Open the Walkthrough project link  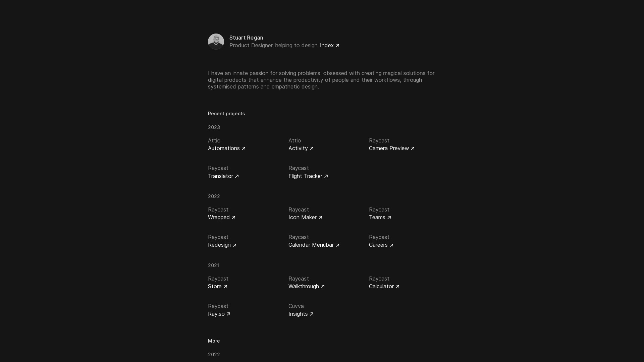(304, 286)
